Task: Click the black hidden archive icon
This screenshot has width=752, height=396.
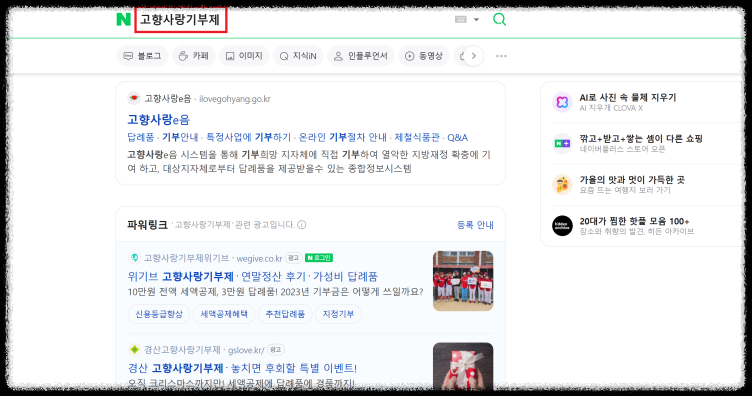Action: click(562, 226)
